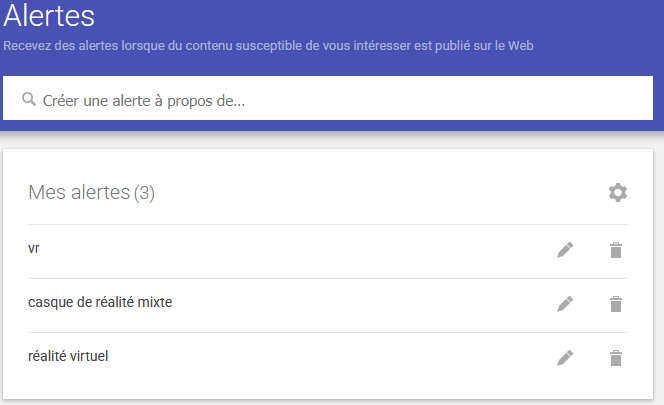Image resolution: width=664 pixels, height=405 pixels.
Task: Click the 'Créer une alerte à propos de' field
Action: 328,98
